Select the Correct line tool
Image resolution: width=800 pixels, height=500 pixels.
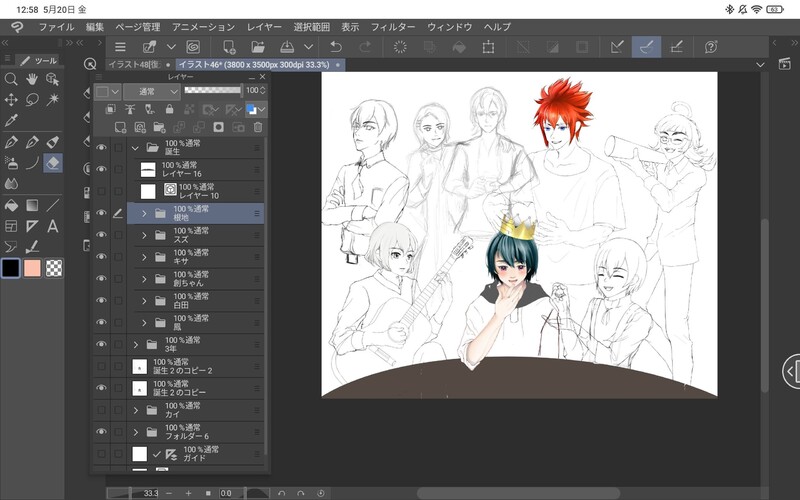[x=32, y=247]
